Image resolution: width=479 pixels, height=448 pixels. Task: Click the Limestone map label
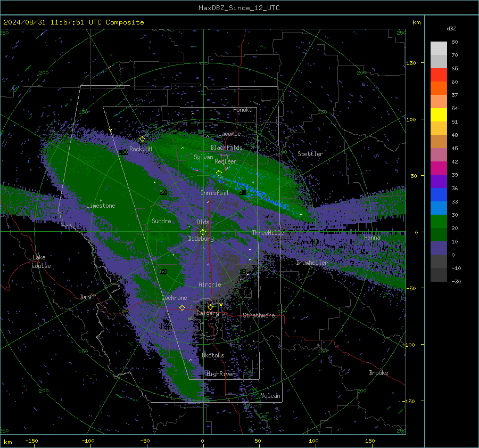tap(101, 206)
